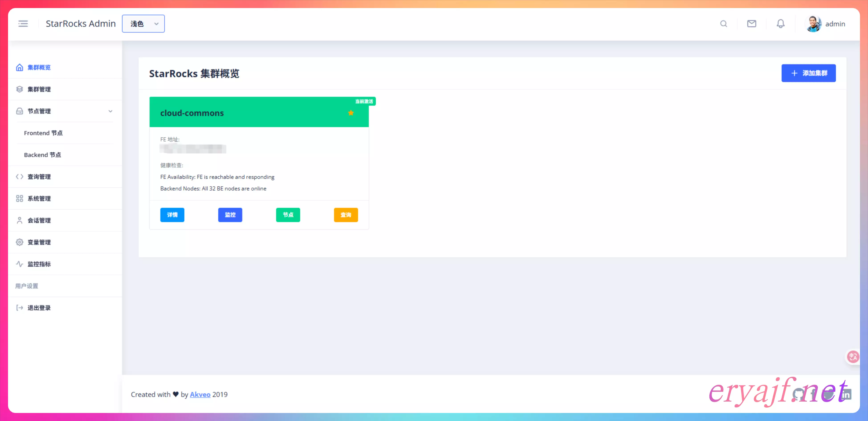Open the LinkedIn icon in footer
Viewport: 868px width, 421px height.
coord(846,394)
